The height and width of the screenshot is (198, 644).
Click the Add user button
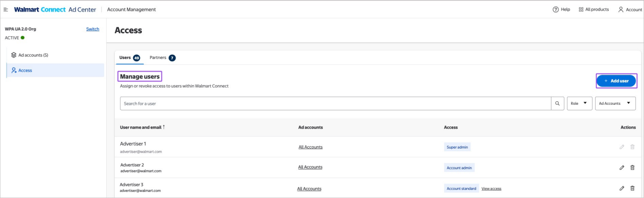point(616,81)
